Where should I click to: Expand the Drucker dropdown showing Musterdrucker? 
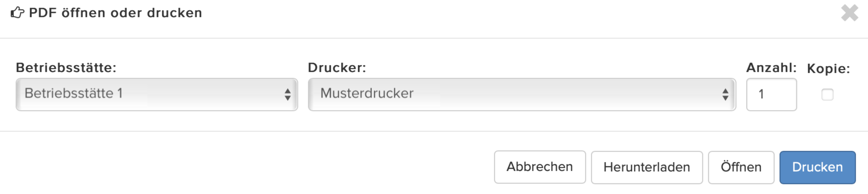[522, 94]
